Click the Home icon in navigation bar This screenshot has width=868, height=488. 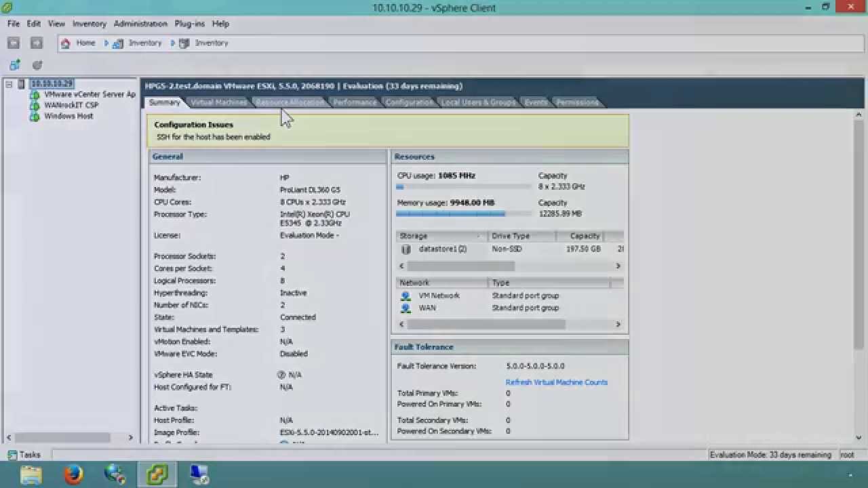coord(66,43)
